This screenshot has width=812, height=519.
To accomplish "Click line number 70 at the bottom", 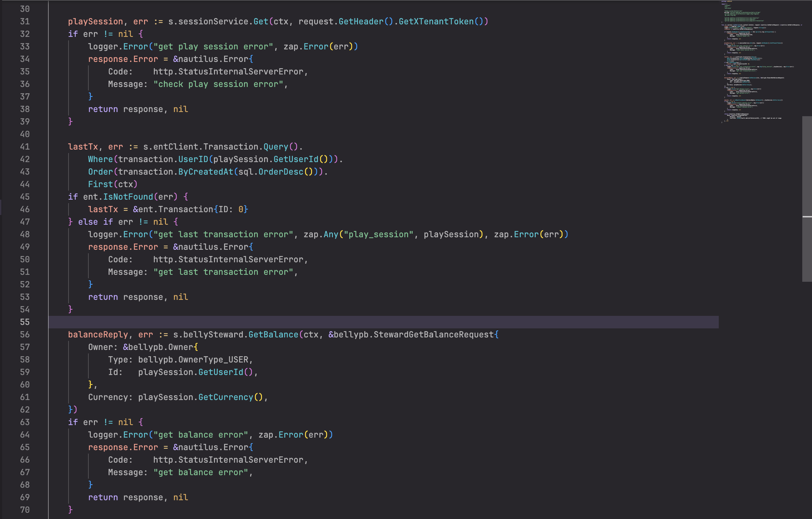I will (x=25, y=510).
